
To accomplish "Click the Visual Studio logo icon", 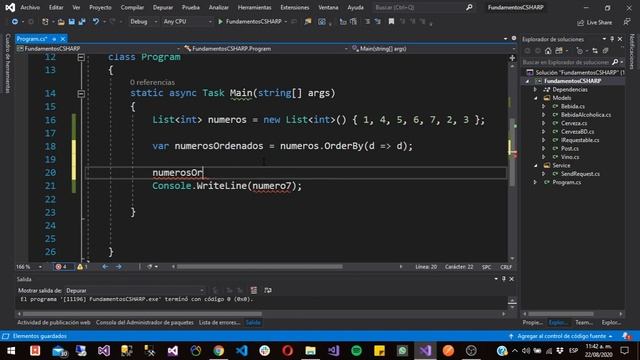I will pos(10,7).
